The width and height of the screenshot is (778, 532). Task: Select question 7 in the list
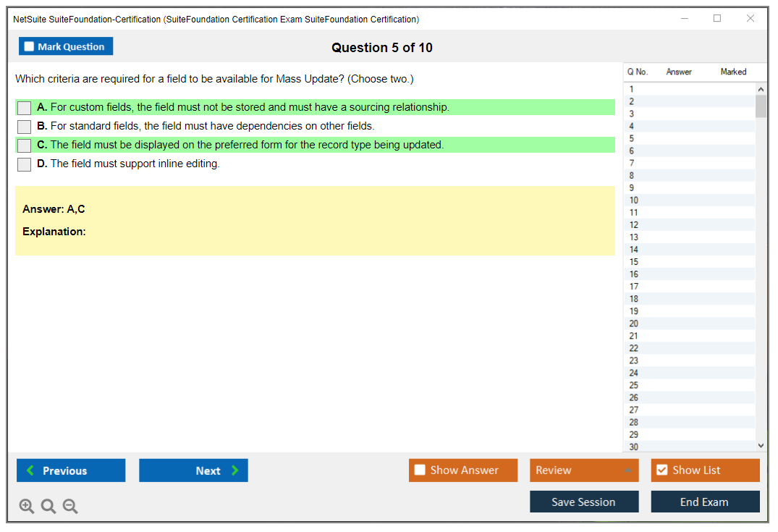click(689, 164)
